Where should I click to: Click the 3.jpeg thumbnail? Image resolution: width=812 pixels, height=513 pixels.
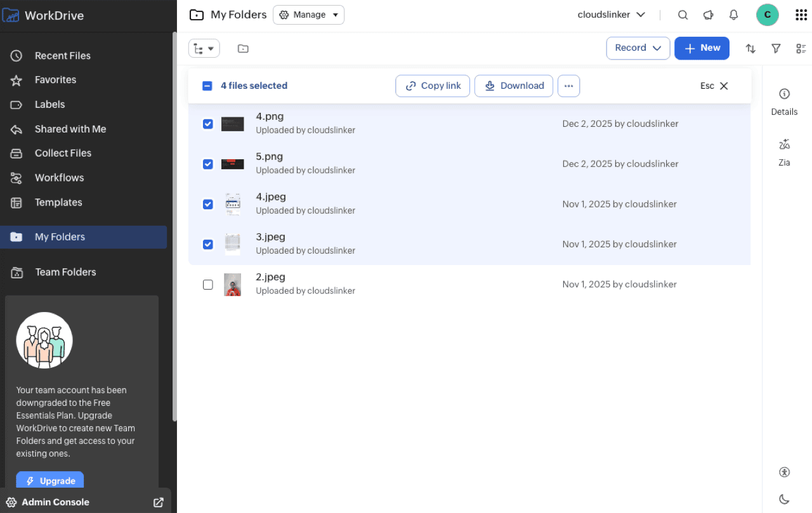(x=233, y=244)
